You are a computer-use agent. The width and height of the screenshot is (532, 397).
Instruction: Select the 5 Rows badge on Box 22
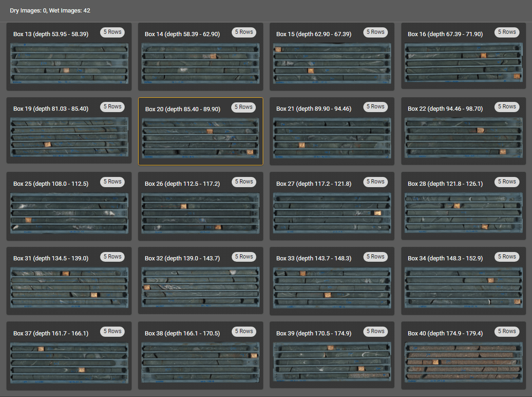tap(507, 107)
